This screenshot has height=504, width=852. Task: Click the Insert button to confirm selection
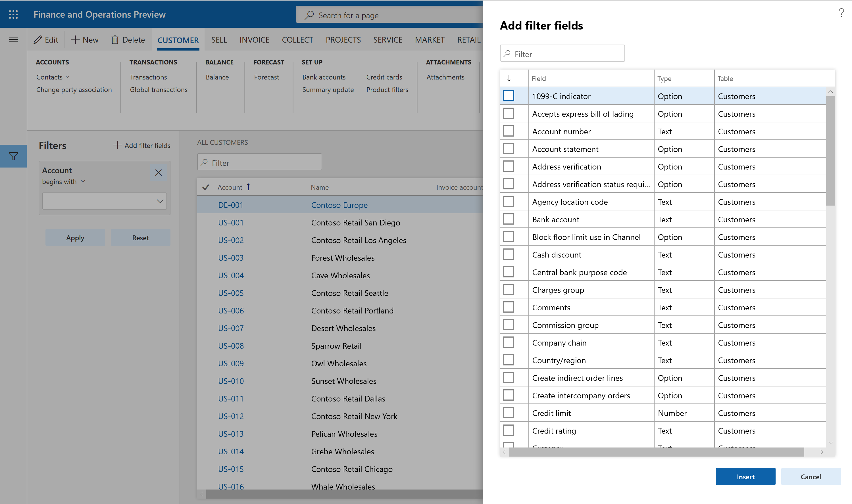[746, 476]
